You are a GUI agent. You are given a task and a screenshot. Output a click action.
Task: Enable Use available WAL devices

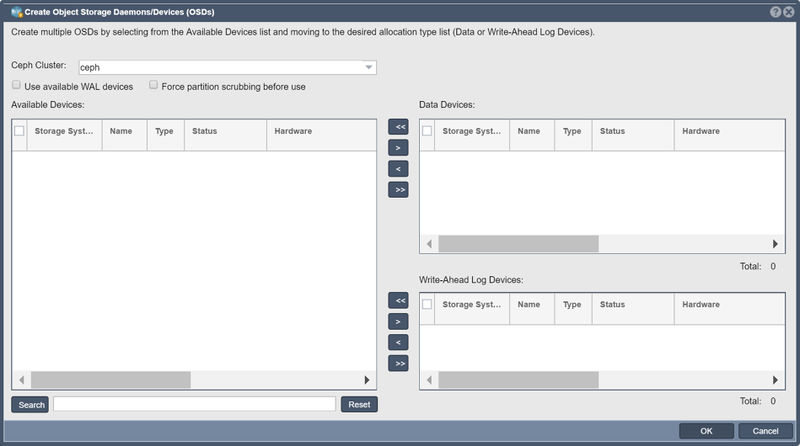(x=16, y=85)
